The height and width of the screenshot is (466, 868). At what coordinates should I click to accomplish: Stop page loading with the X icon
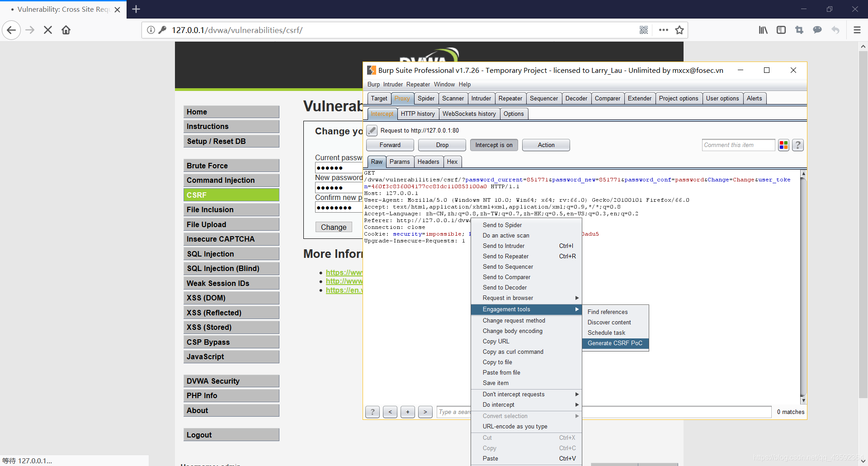pyautogui.click(x=48, y=30)
